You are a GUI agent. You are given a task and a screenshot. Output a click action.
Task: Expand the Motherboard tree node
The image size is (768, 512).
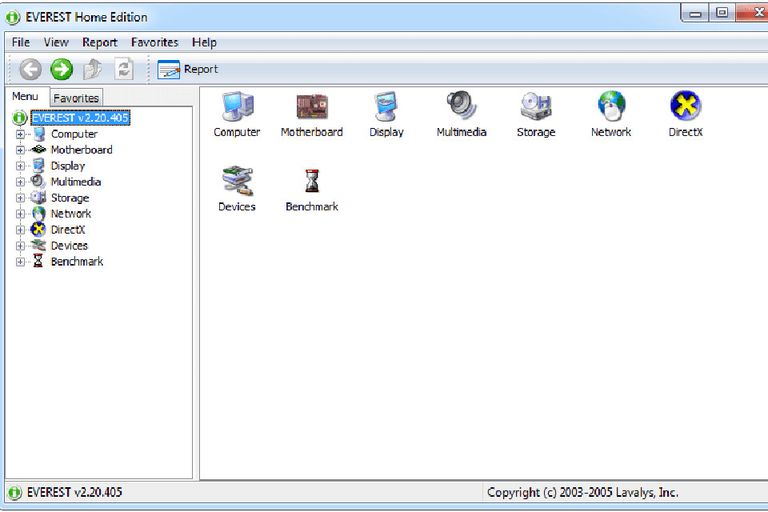(x=20, y=149)
